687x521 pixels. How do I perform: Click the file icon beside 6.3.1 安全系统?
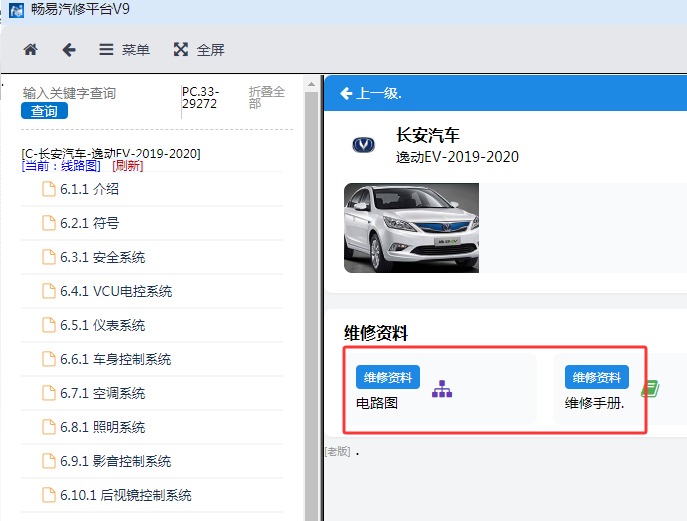tap(49, 257)
